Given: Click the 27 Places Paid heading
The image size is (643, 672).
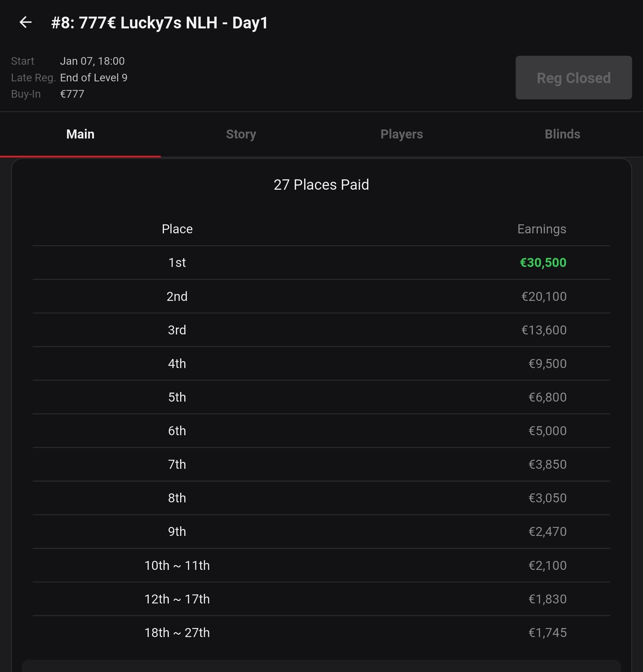Looking at the screenshot, I should coord(321,185).
